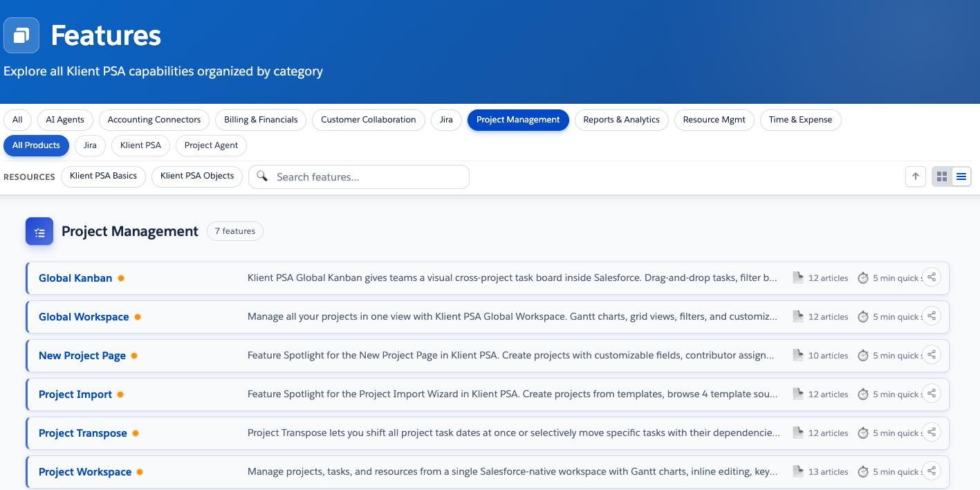Click the Project Transpose description text
Viewport: 980px width, 490px height.
[514, 433]
